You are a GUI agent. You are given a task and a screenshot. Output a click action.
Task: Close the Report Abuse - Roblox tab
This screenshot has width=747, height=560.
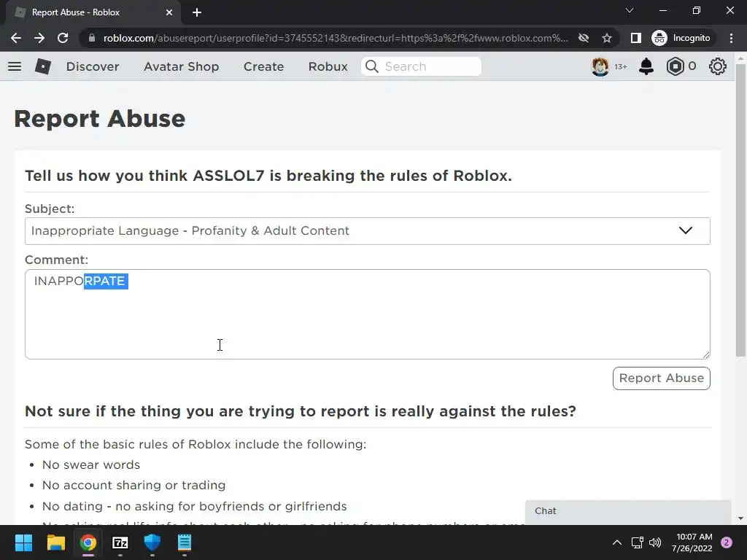pos(169,12)
